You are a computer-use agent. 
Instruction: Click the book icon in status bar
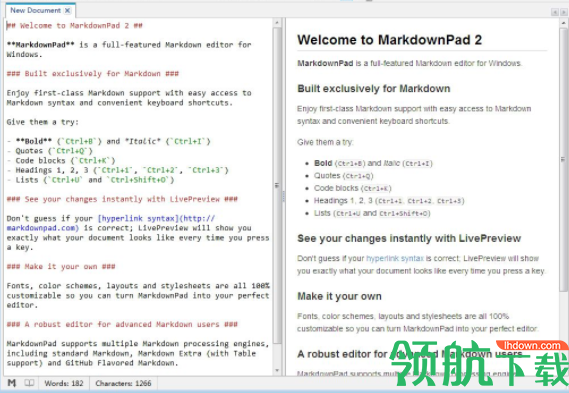pyautogui.click(x=29, y=383)
